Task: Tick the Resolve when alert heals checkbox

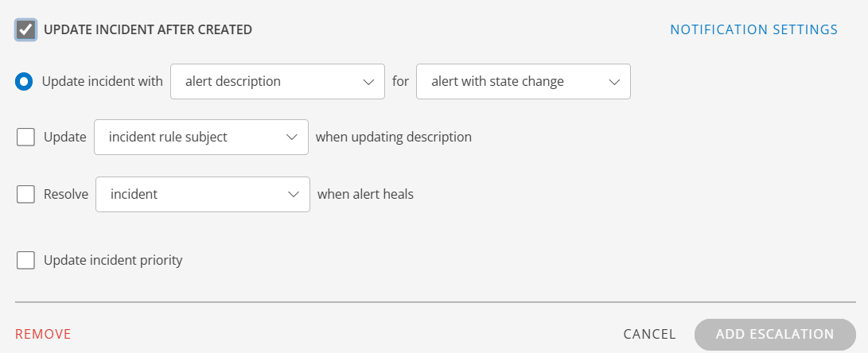Action: [x=26, y=194]
